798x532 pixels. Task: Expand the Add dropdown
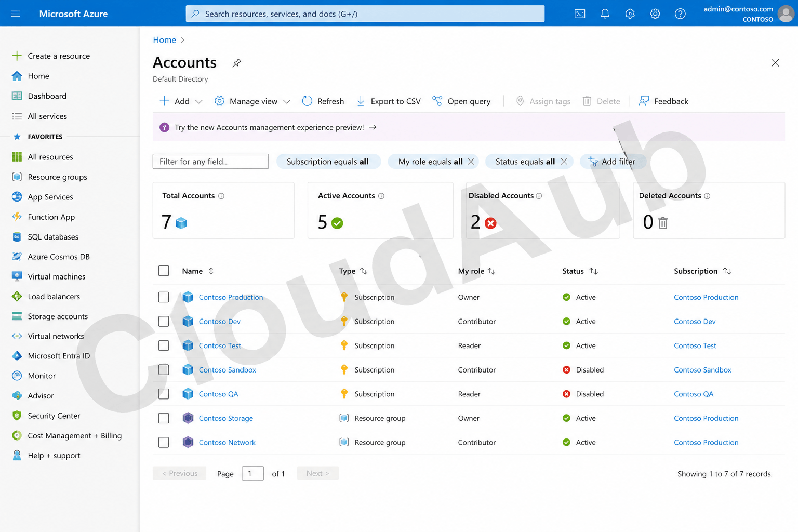point(198,101)
